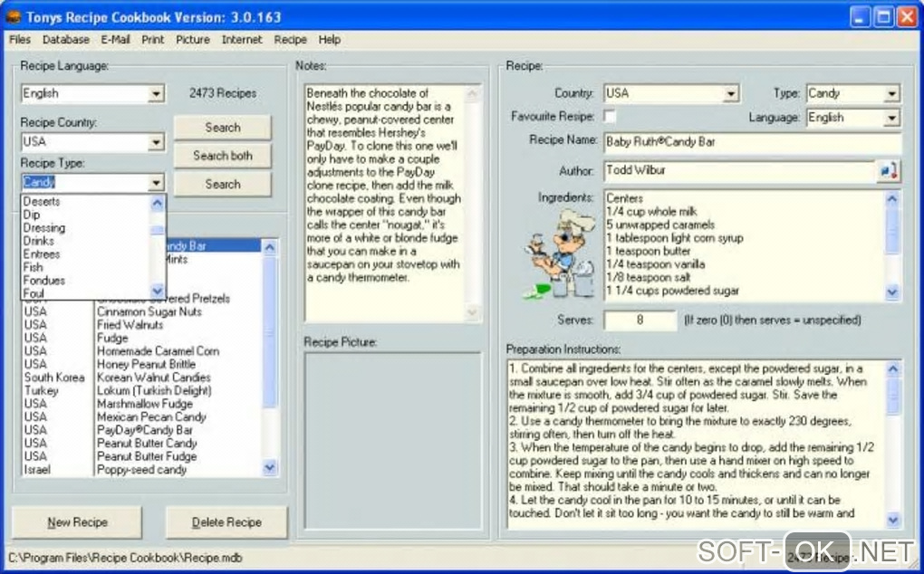Screen dimensions: 924x574
Task: Click the Search button next to Recipe Type
Action: point(223,184)
